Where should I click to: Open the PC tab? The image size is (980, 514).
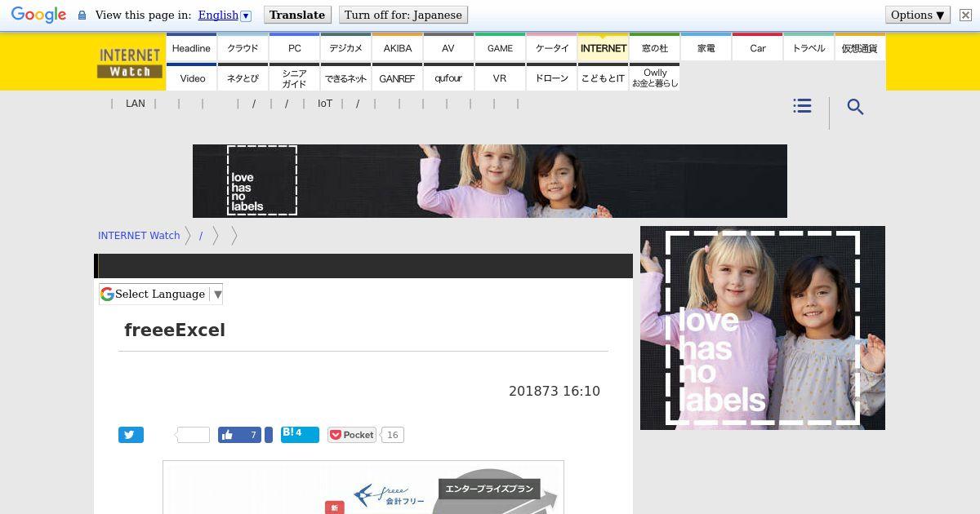294,47
